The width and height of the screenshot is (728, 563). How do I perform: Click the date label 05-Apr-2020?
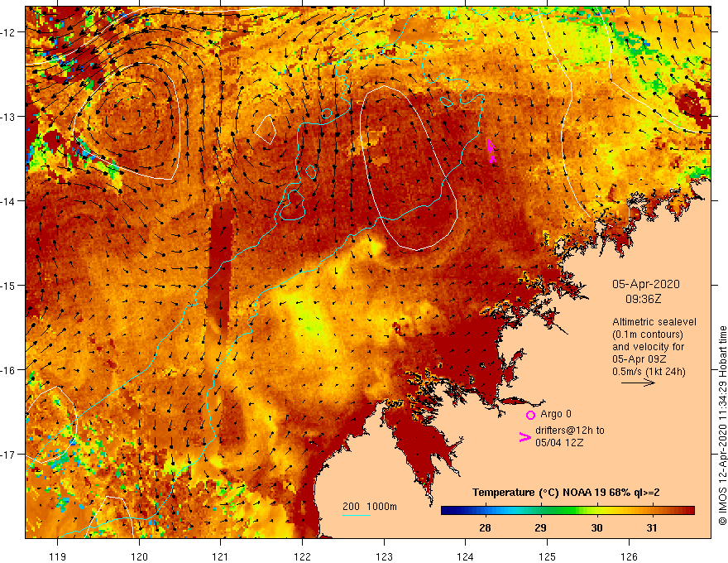click(646, 284)
